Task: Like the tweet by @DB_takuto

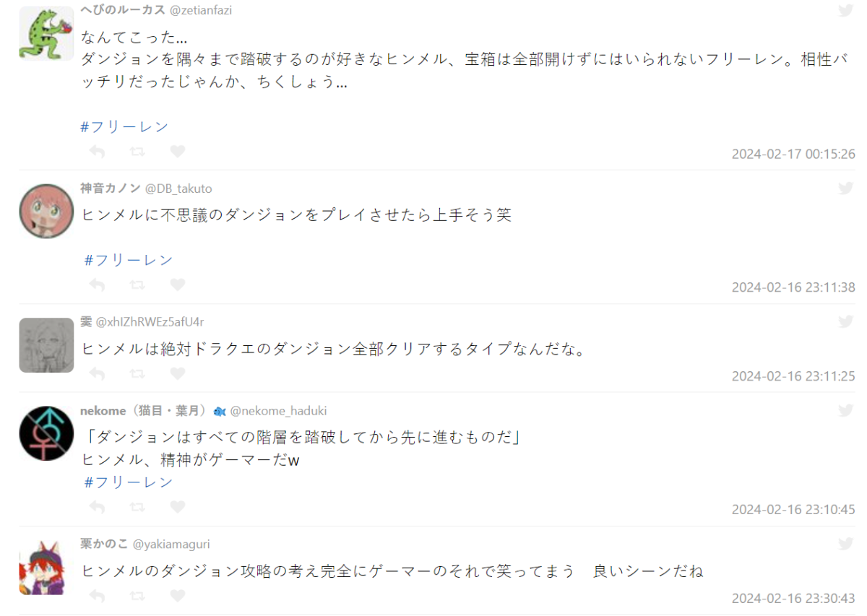Action: 178,285
